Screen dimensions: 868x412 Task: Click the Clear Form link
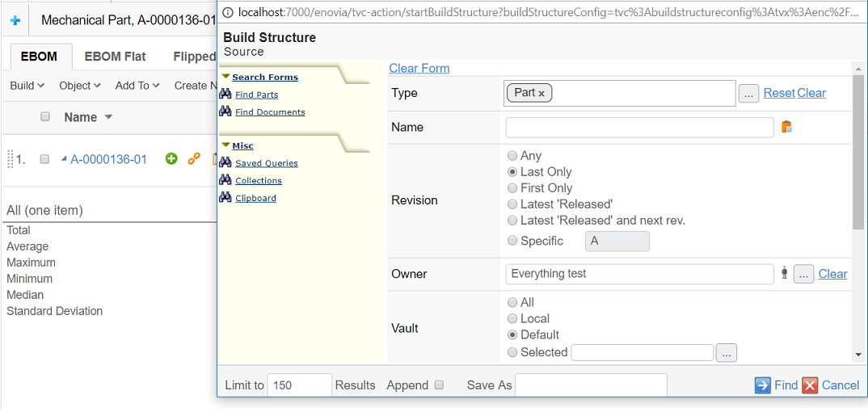coord(419,69)
